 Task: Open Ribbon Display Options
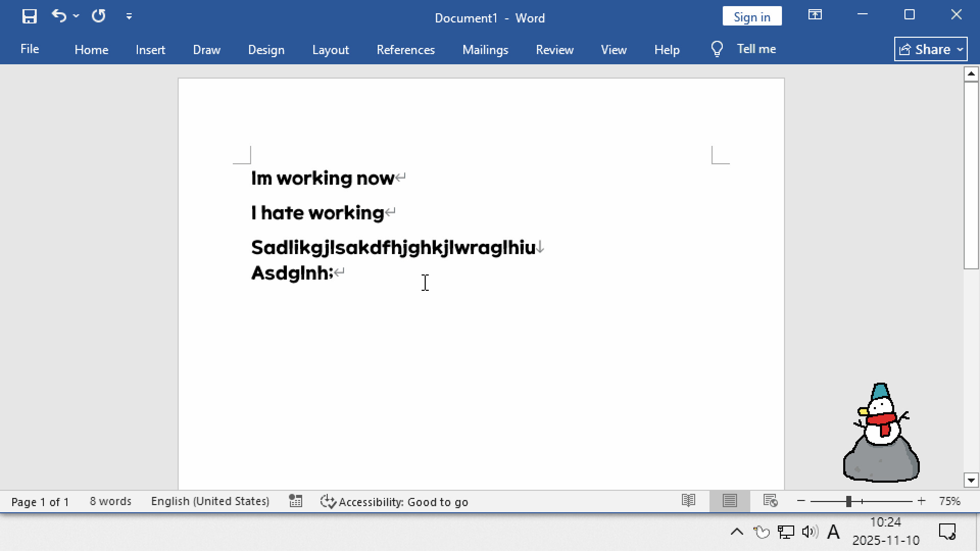tap(815, 15)
